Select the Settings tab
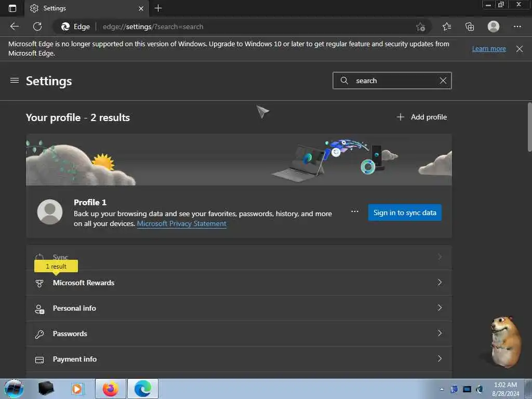This screenshot has width=532, height=399. 87,8
